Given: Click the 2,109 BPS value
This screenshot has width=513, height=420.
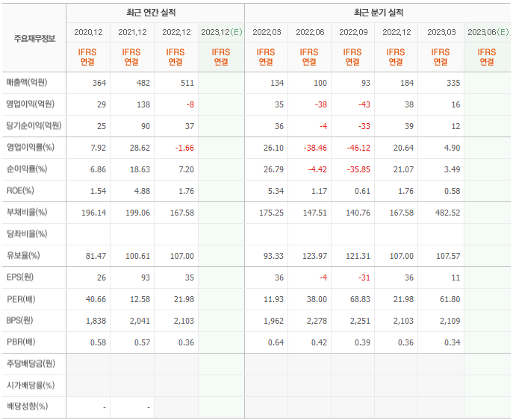Looking at the screenshot, I should click(x=450, y=321).
